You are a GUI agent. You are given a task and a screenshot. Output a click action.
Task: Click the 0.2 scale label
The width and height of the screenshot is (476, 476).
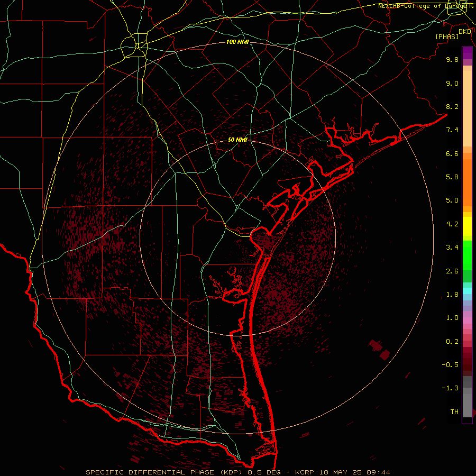452,342
